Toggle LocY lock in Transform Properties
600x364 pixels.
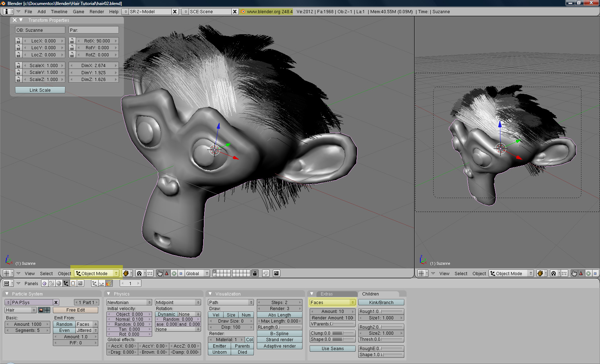click(x=18, y=47)
